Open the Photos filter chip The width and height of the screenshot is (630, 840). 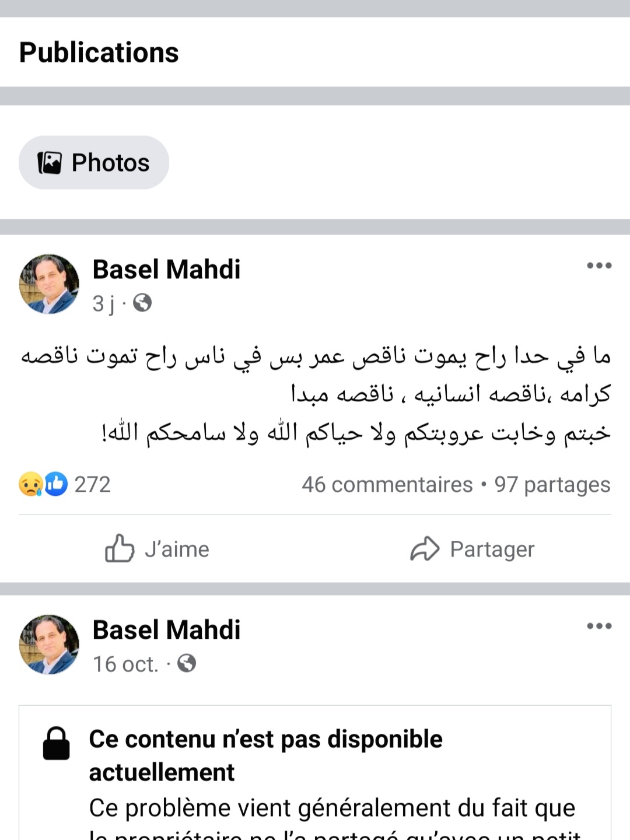coord(94,163)
